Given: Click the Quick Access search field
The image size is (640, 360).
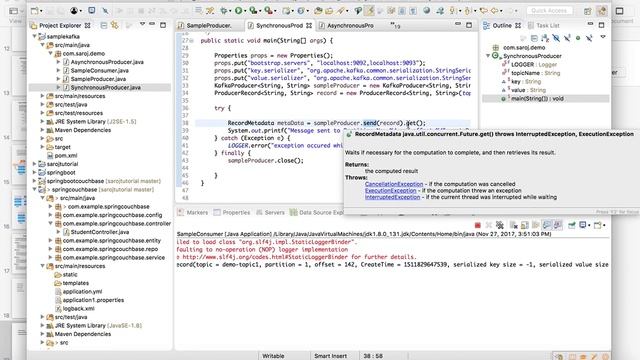Looking at the screenshot, I should [x=549, y=11].
